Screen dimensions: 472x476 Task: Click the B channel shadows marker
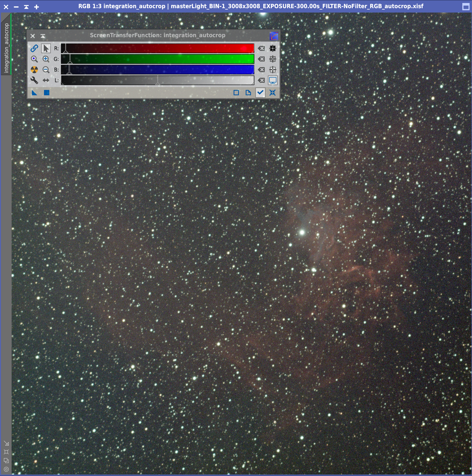69,72
